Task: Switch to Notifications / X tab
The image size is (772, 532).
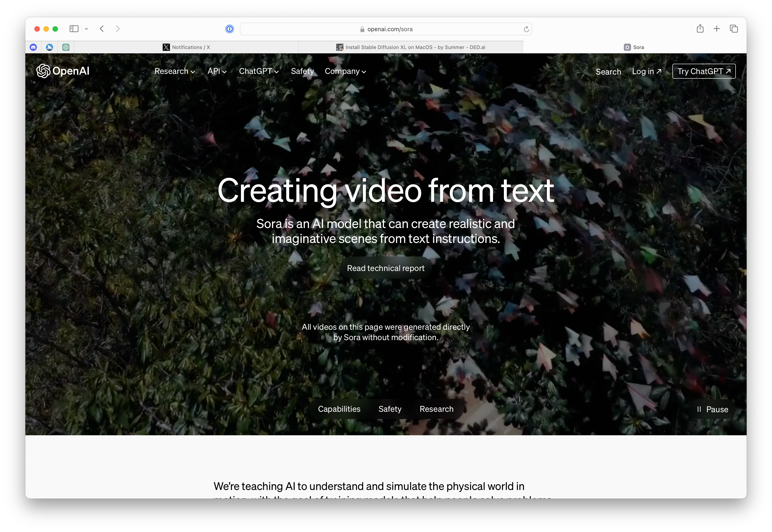Action: pos(186,47)
